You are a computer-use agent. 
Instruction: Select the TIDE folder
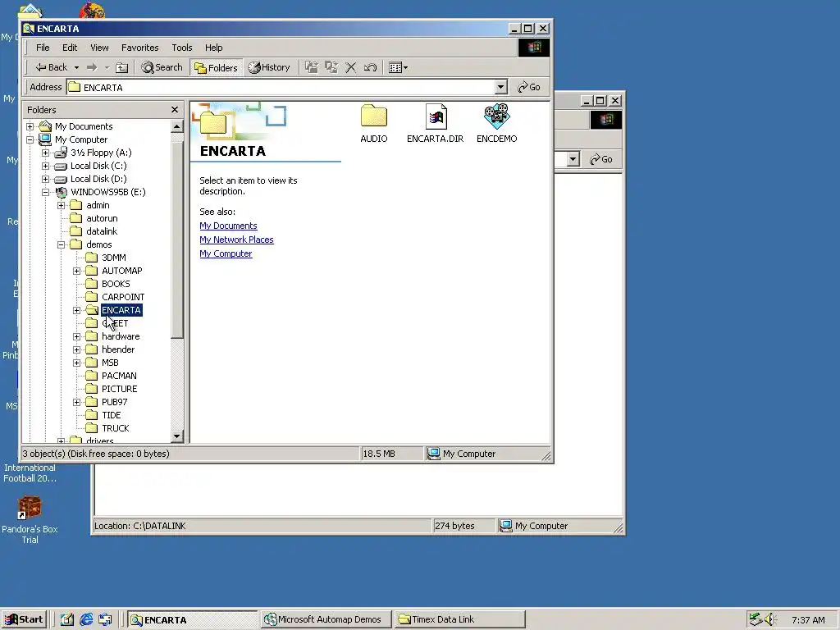pos(111,415)
